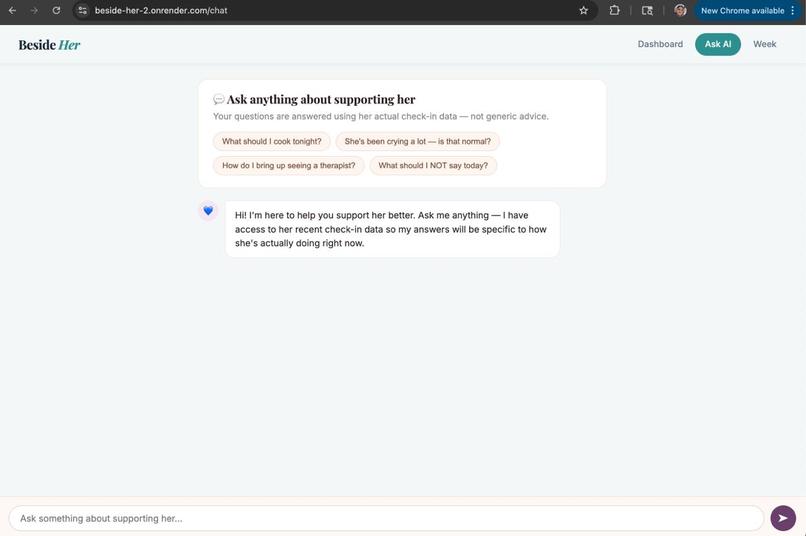Click the address bar URL
Screen dimensions: 806x536
pos(161,10)
